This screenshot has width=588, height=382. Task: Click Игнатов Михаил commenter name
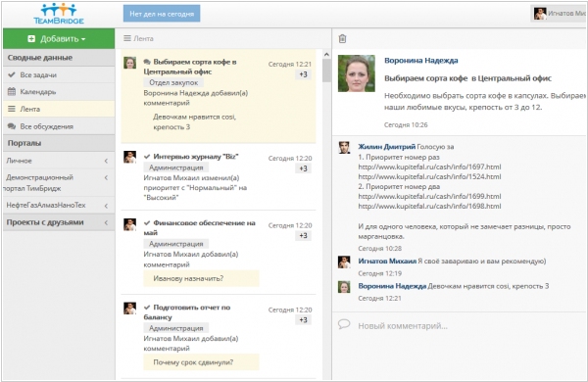(387, 261)
